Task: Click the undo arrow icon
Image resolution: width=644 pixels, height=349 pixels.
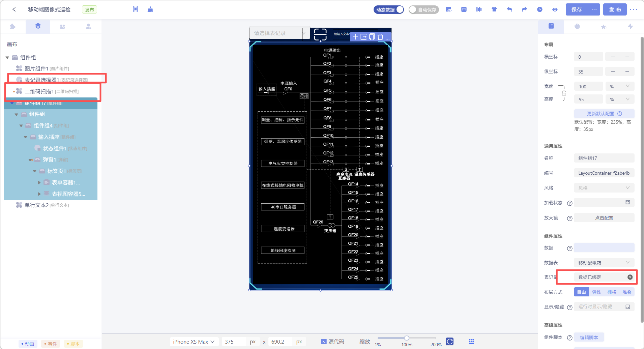Action: 509,9
